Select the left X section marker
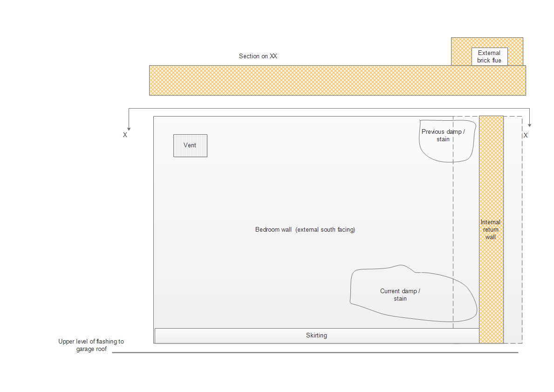This screenshot has width=554, height=392. [125, 135]
